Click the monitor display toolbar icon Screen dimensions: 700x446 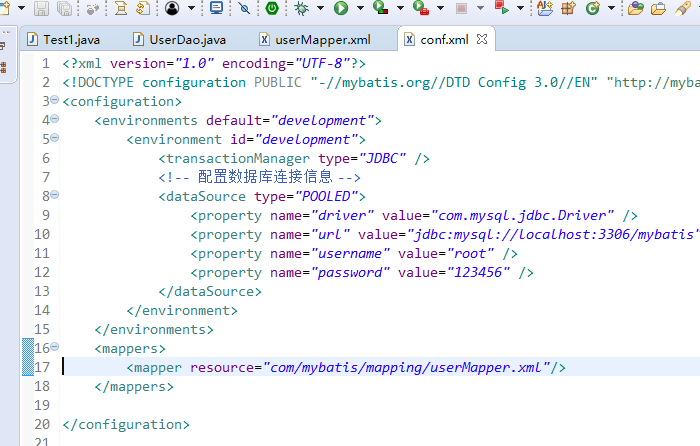216,9
